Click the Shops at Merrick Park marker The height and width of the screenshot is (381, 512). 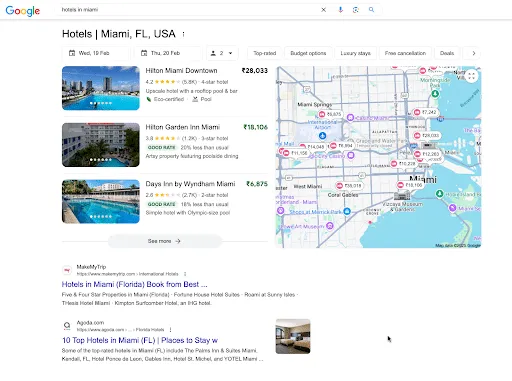tap(347, 211)
